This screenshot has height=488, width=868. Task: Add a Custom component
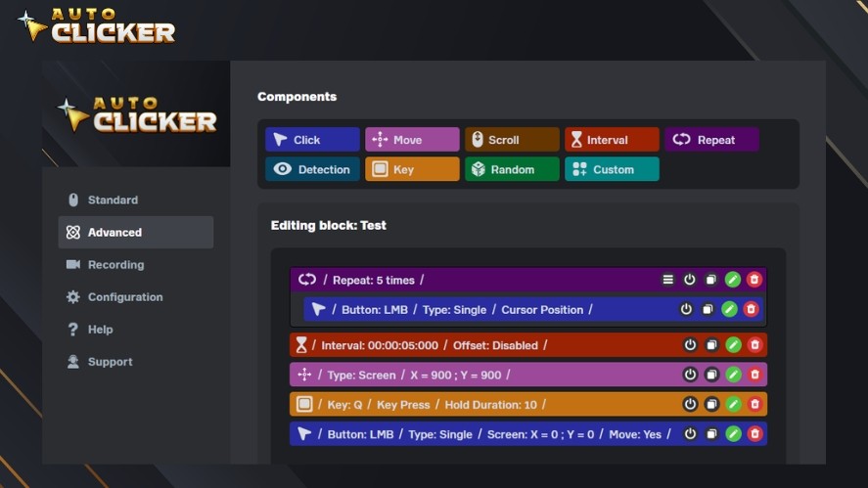pos(612,169)
